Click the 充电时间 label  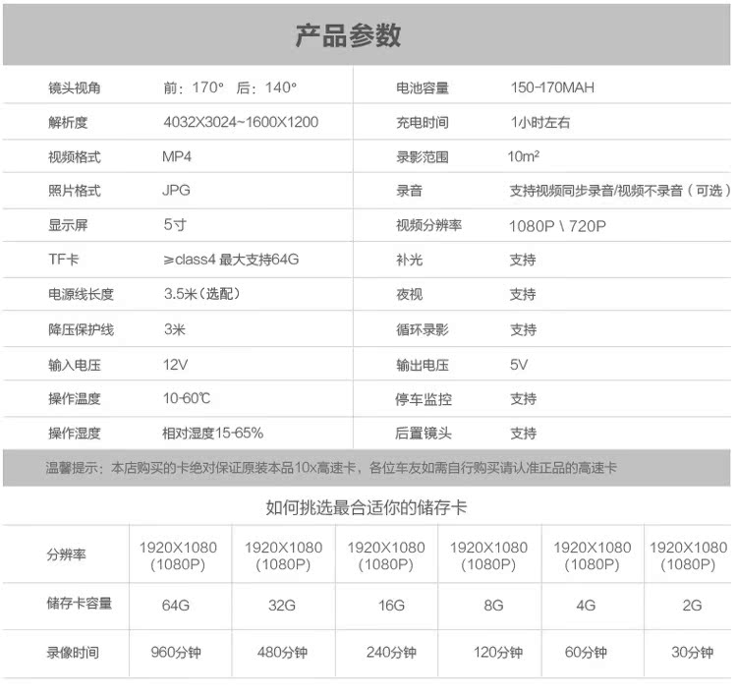click(423, 123)
